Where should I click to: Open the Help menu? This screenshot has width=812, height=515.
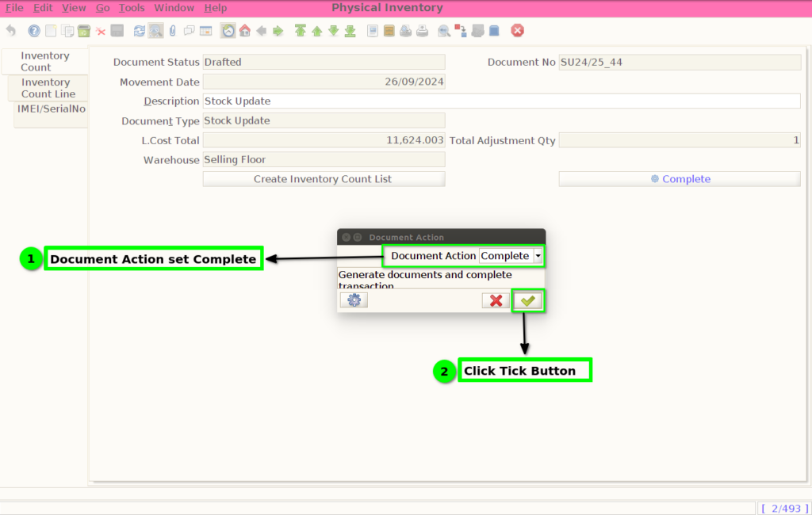coord(216,8)
